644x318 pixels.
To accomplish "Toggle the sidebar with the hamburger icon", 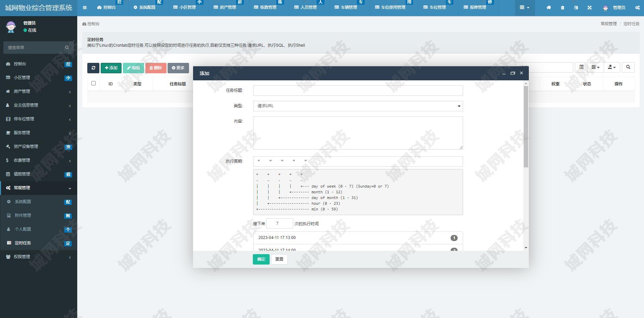I will coord(85,7).
